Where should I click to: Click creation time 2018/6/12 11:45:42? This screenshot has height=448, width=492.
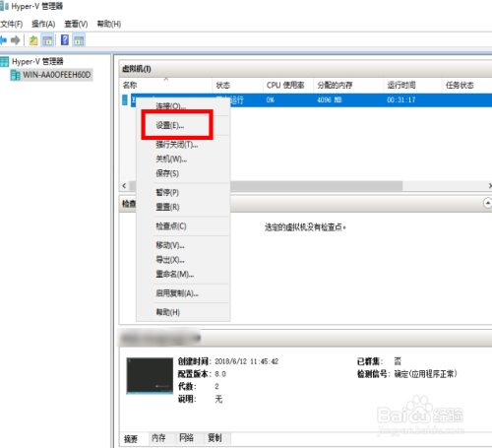coord(247,361)
